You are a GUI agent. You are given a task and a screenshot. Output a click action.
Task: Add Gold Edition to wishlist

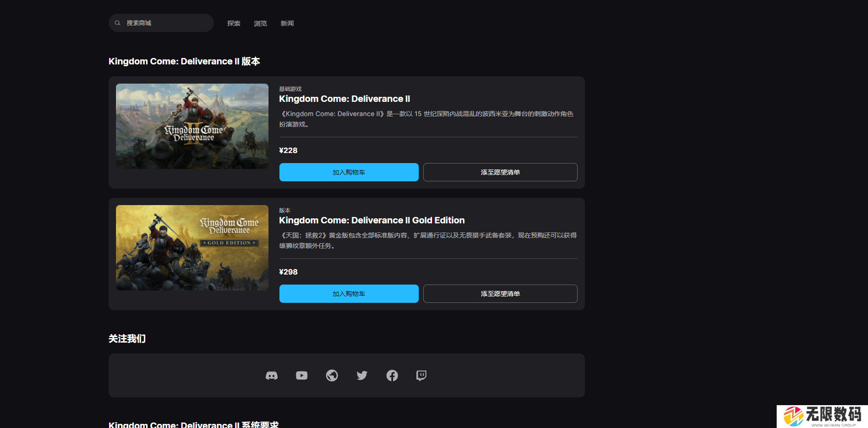(x=500, y=294)
